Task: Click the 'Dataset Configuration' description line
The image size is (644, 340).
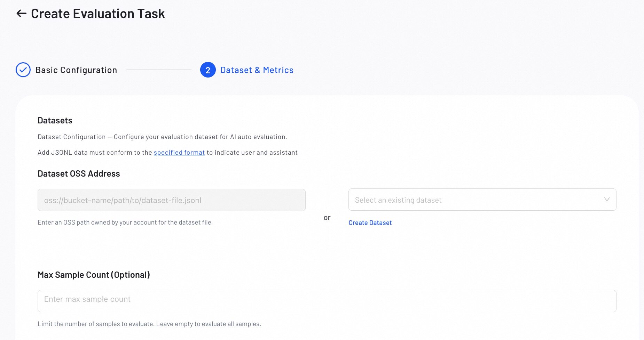Action: 162,137
